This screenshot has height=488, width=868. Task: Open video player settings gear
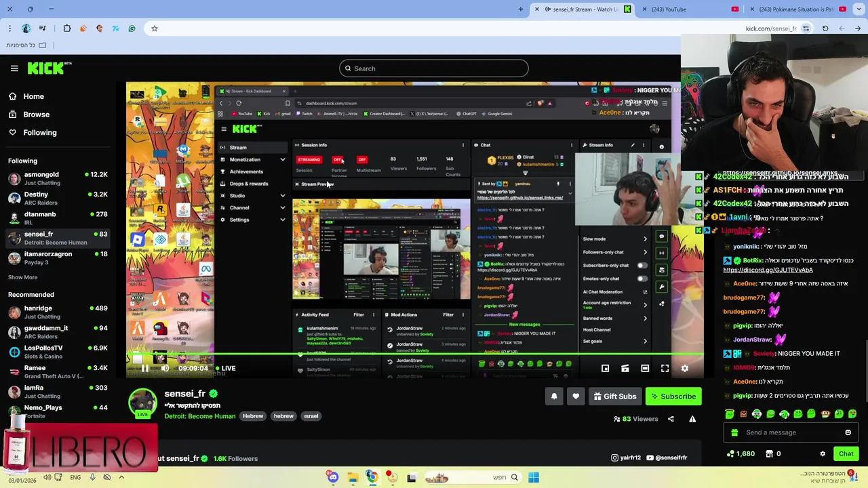[684, 368]
